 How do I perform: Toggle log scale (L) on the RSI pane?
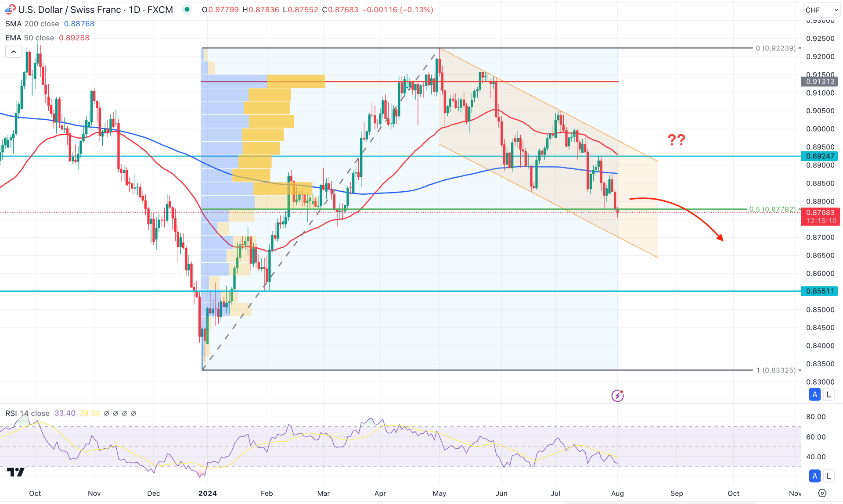[829, 476]
